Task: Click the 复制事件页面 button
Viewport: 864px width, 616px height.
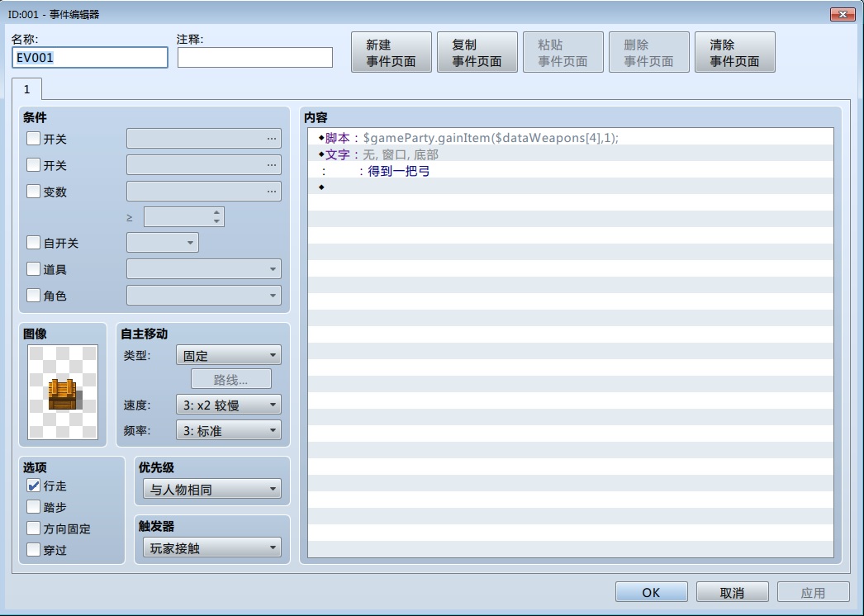Action: coord(477,52)
